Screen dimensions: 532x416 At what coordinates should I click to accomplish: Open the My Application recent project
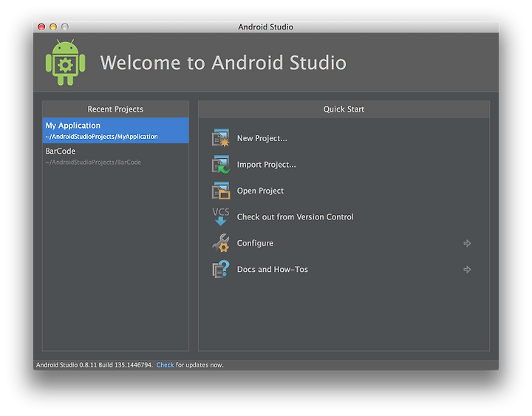coord(115,130)
